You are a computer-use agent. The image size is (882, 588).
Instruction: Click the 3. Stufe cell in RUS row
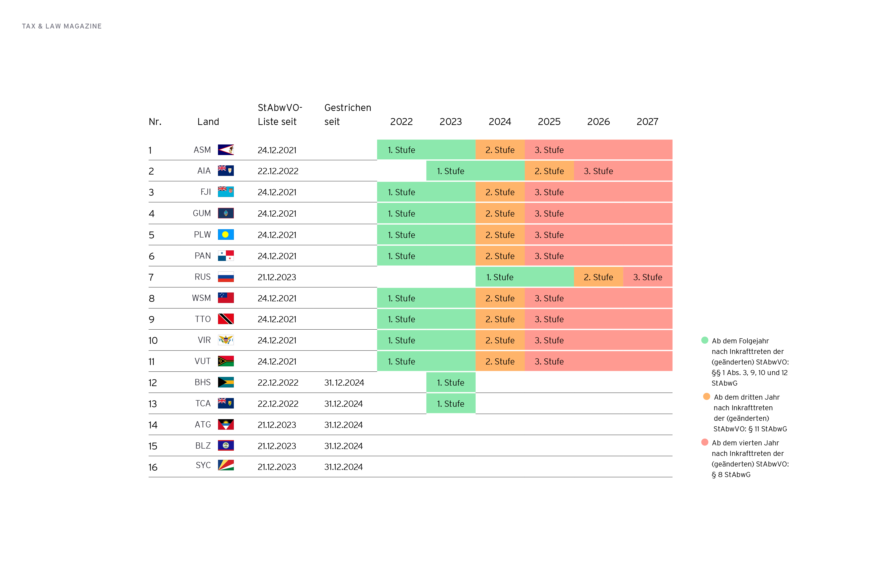coord(648,277)
